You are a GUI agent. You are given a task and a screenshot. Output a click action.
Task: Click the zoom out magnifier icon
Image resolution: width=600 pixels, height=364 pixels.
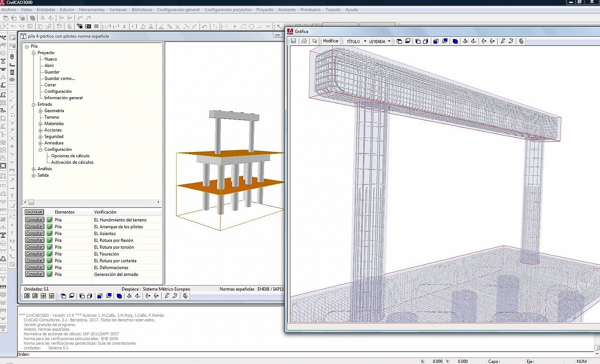(x=13, y=26)
